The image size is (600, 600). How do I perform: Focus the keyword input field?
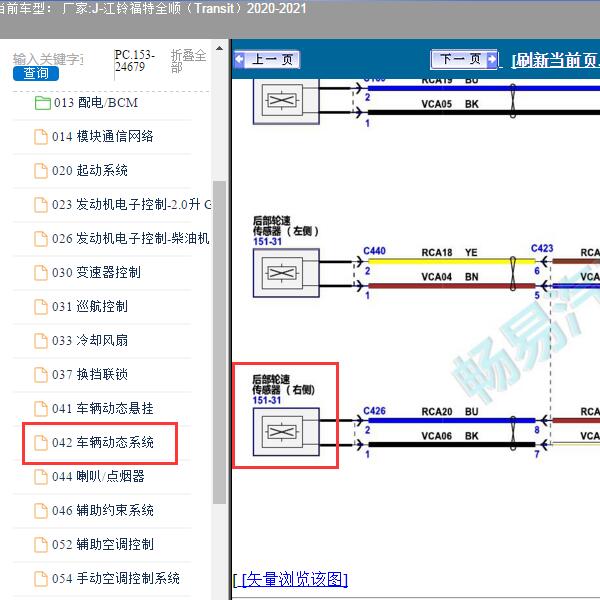coord(49,59)
